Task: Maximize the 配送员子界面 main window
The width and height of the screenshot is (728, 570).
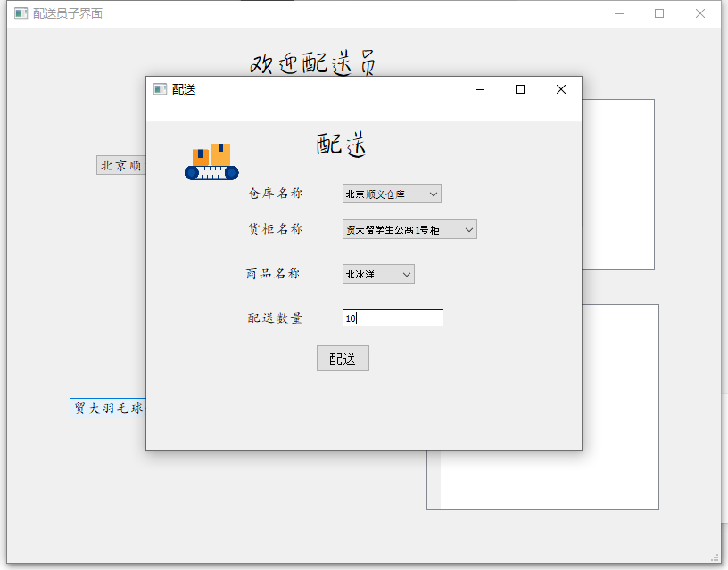Action: click(x=659, y=13)
